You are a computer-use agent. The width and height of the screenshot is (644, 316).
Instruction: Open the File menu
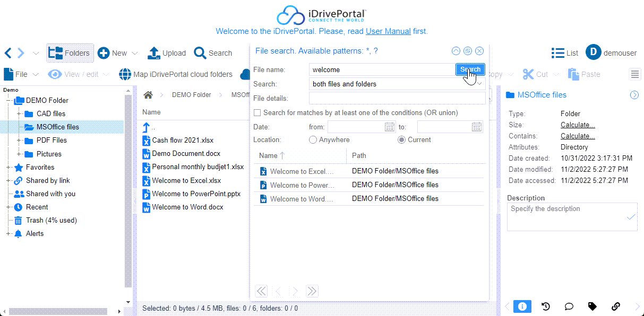click(21, 74)
